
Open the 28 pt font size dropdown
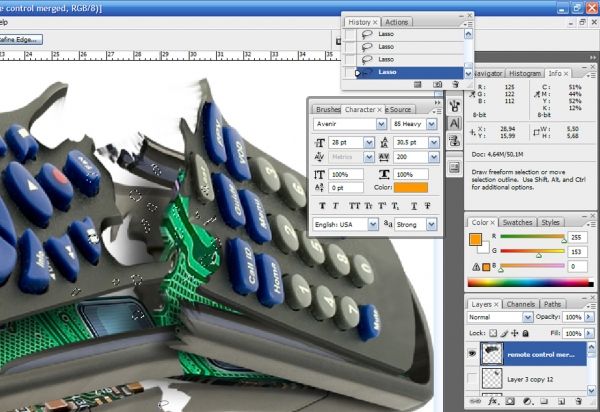(369, 142)
